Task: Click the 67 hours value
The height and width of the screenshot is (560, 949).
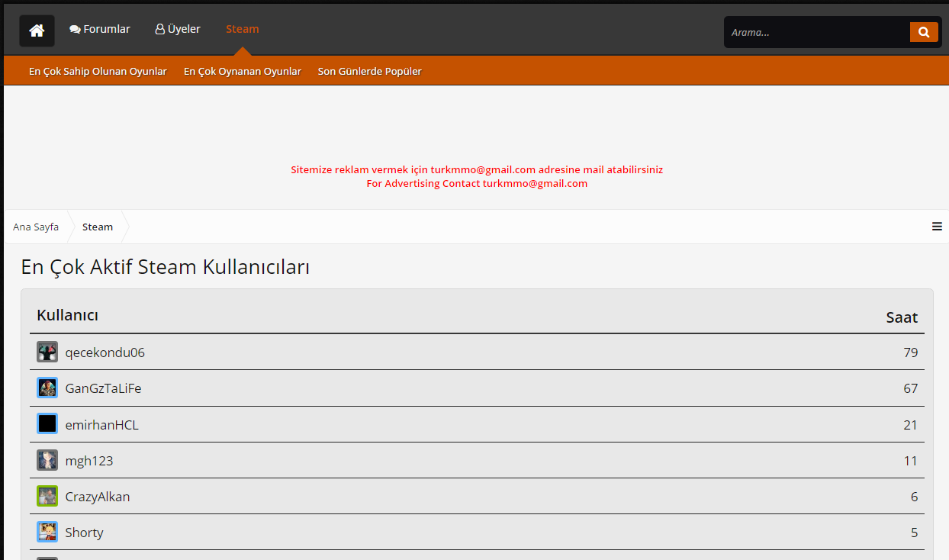Action: click(910, 388)
